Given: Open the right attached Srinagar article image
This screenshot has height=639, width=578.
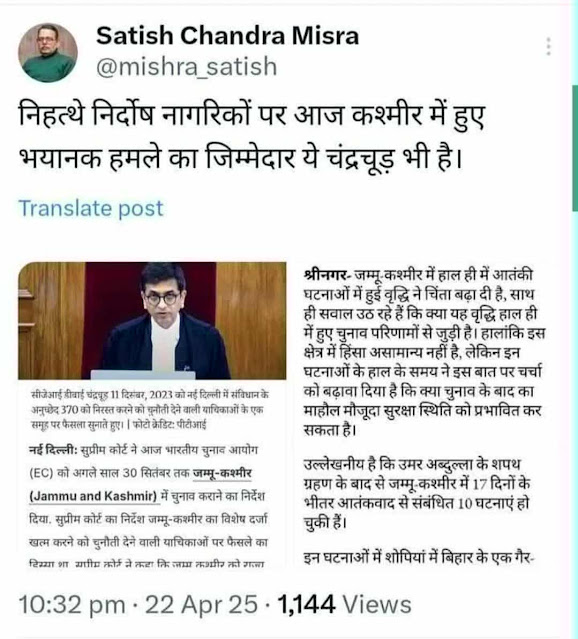Looking at the screenshot, I should [424, 414].
